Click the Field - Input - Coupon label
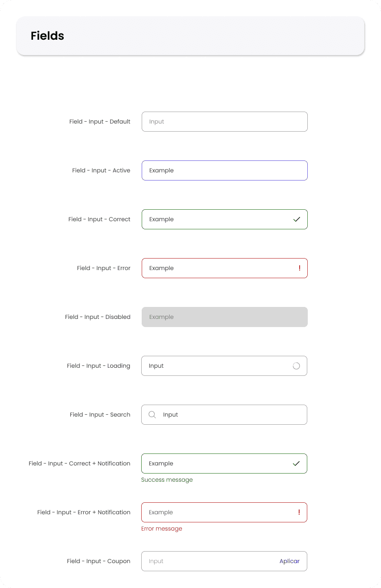 (99, 561)
